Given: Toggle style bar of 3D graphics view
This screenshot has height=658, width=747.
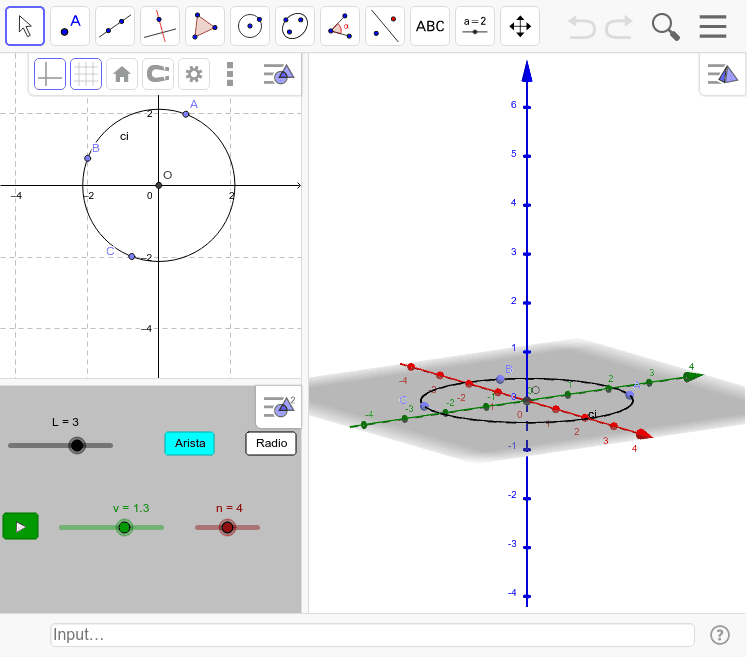Looking at the screenshot, I should 723,74.
